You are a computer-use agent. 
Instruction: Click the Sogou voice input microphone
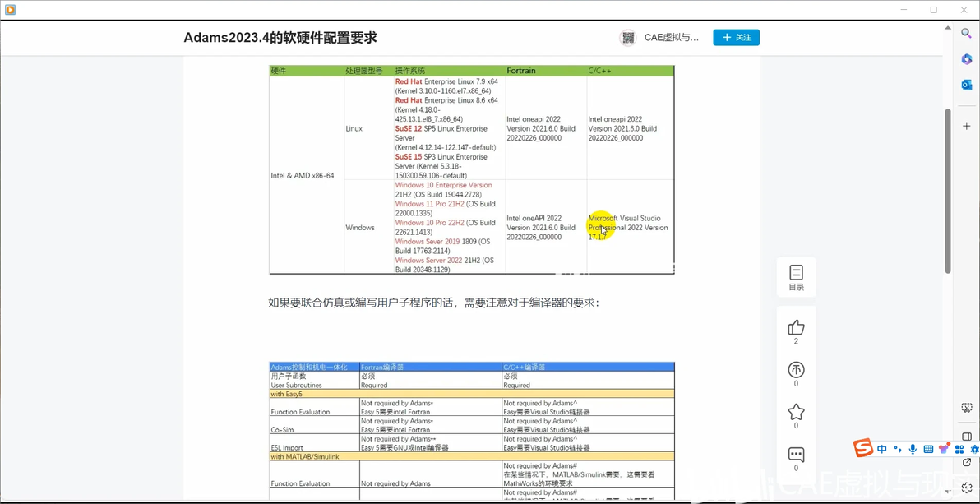click(x=913, y=449)
